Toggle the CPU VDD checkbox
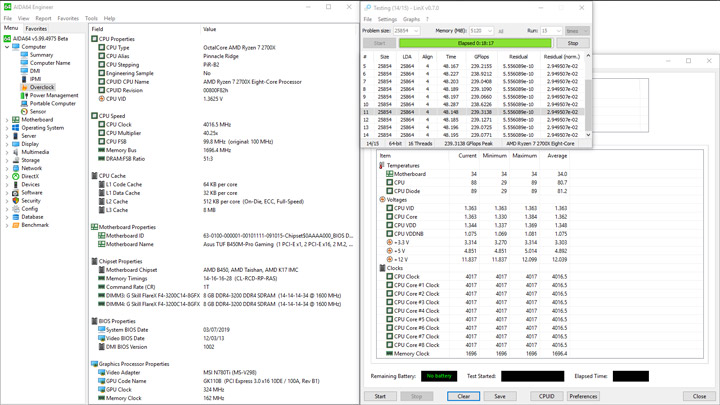Image resolution: width=720 pixels, height=405 pixels. (389, 225)
